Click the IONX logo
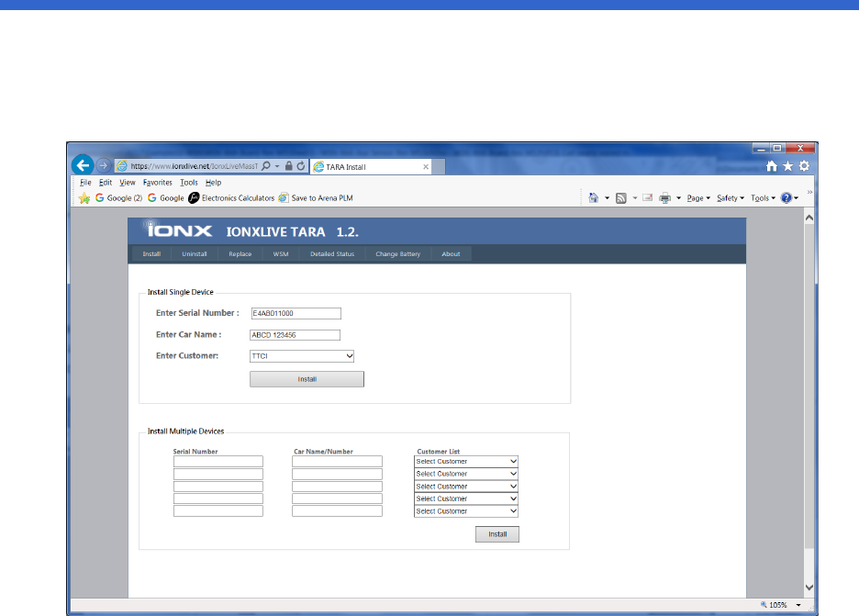 pos(179,230)
